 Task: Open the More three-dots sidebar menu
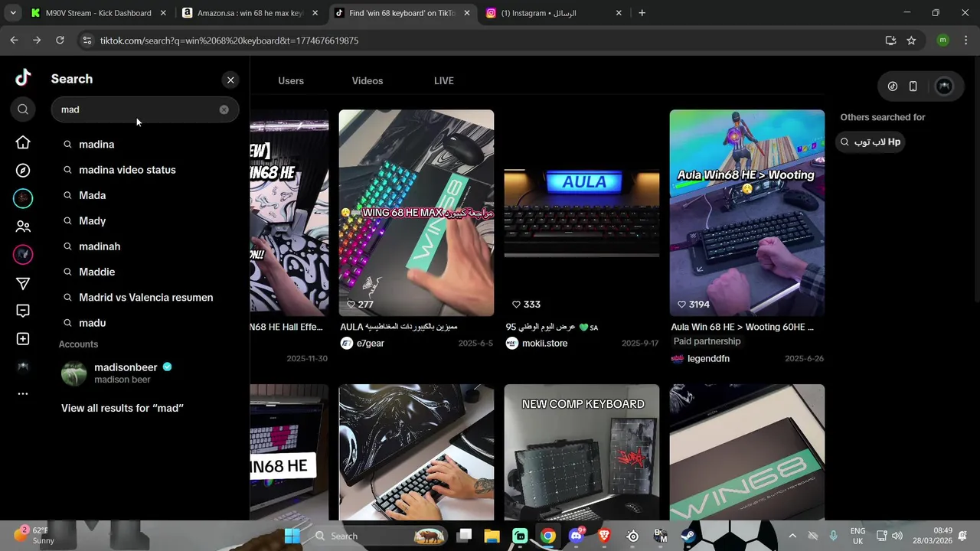coord(23,393)
